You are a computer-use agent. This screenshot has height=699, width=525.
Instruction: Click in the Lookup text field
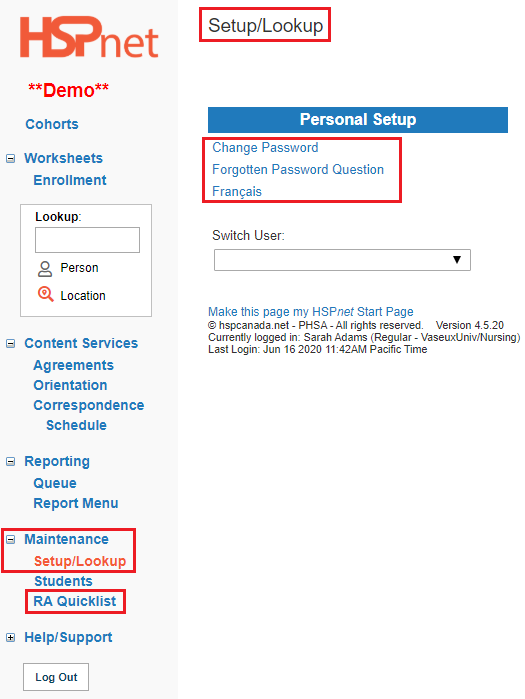pos(87,240)
